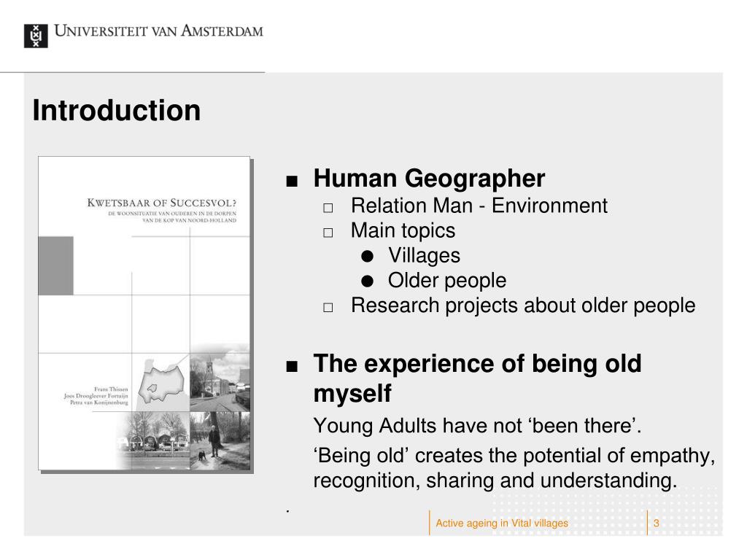Click the round bullet beside Older people
This screenshot has height=560, width=747.
coord(367,281)
